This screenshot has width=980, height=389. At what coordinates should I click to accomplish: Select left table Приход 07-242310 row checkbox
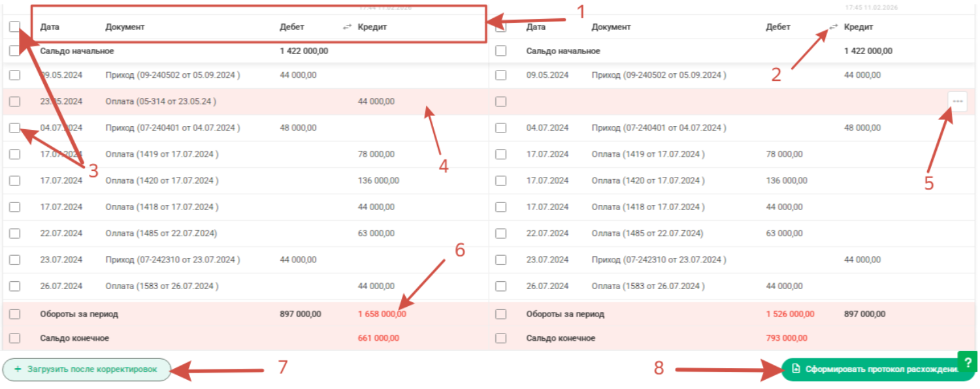click(x=15, y=260)
